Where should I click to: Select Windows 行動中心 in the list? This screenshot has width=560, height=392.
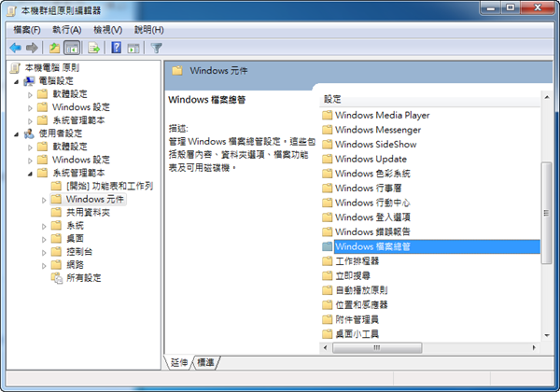pyautogui.click(x=372, y=203)
